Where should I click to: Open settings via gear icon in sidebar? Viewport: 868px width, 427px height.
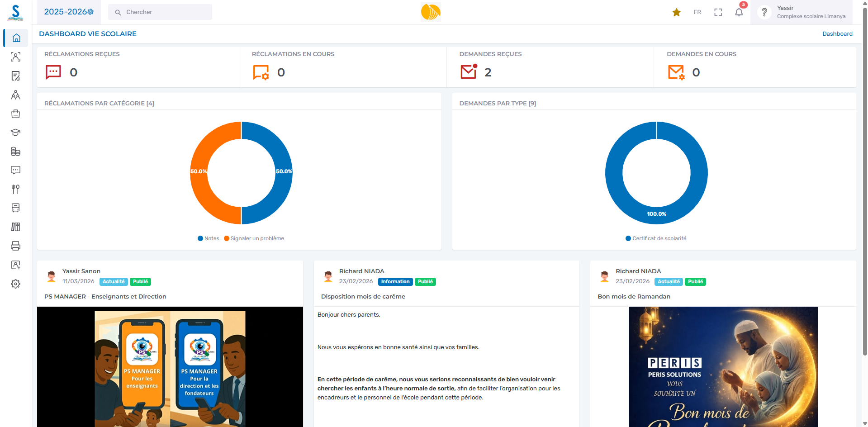pos(16,284)
